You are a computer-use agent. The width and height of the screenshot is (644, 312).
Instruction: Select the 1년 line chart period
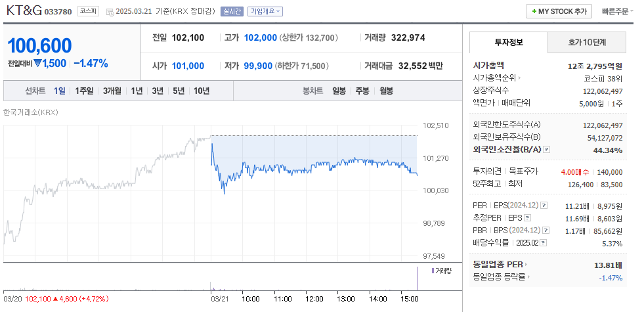click(137, 91)
